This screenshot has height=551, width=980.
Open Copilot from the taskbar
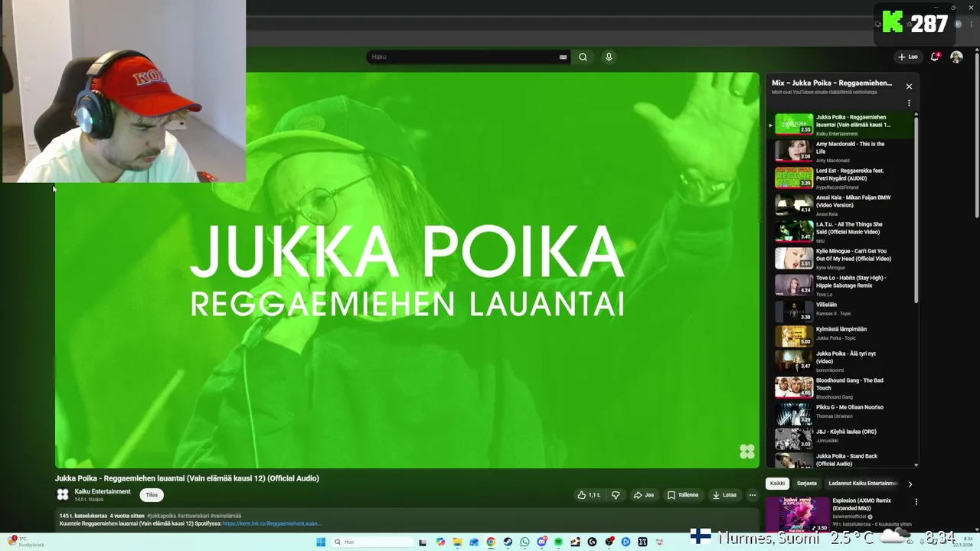pyautogui.click(x=440, y=542)
